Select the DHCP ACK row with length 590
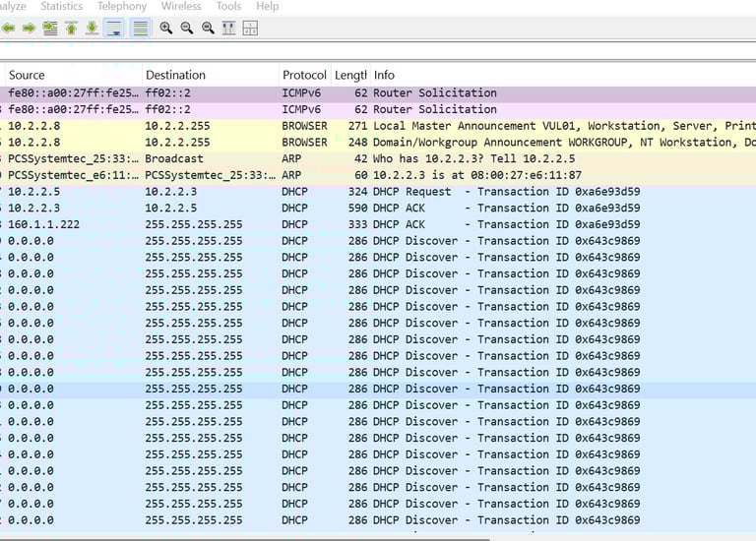 click(x=378, y=209)
